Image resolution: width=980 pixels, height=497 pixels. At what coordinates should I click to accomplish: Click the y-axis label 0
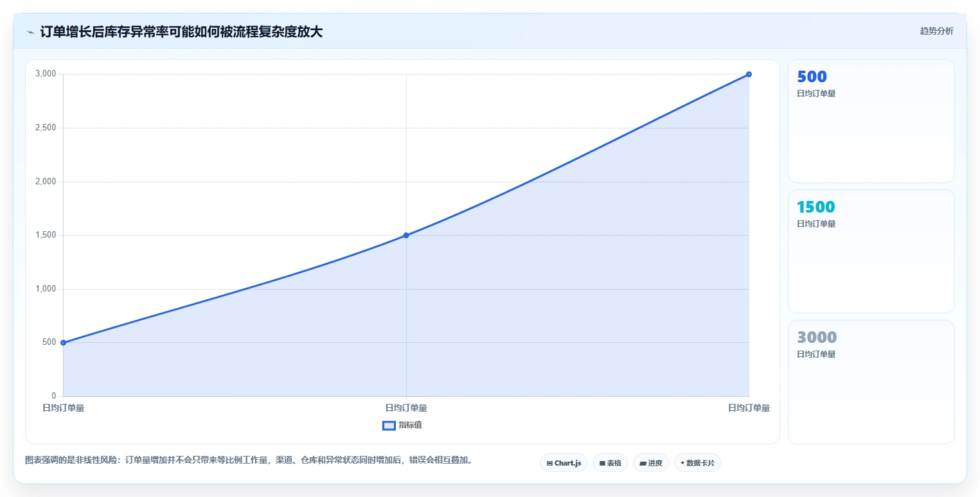pos(54,396)
